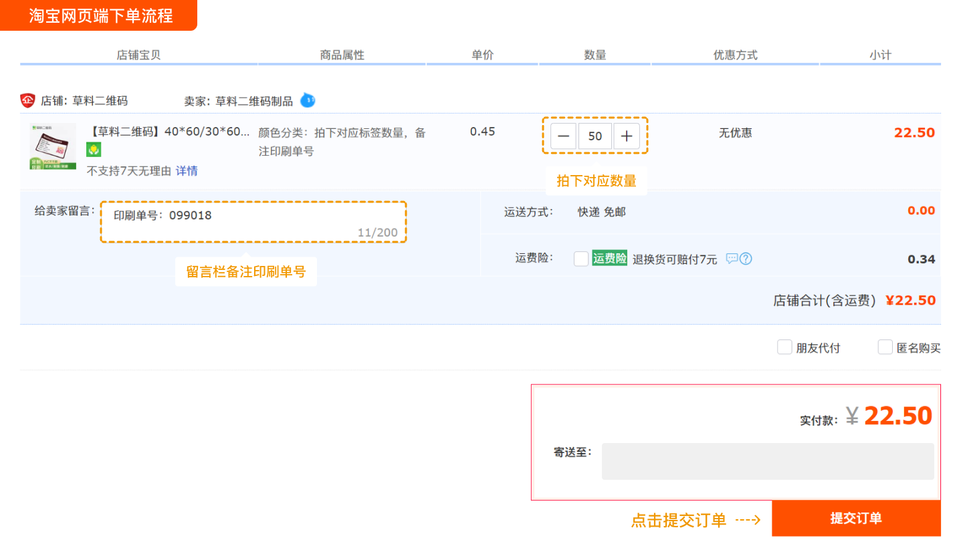Click the 店铺宝贝 column header

click(x=138, y=55)
